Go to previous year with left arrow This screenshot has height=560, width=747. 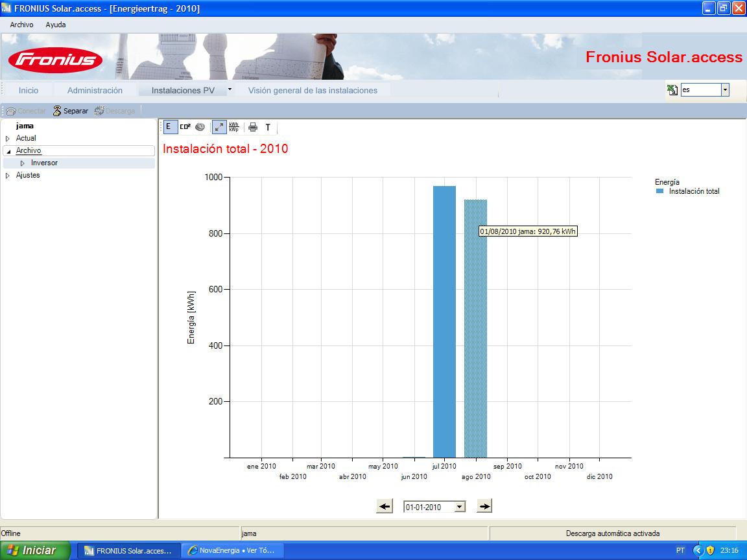coord(385,506)
